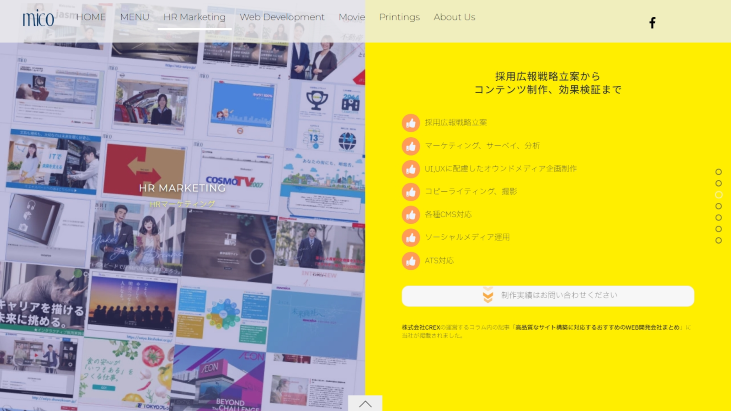Screen dimensions: 731x411
Task: Click the scroll-up chevron at bottom
Action: click(x=365, y=403)
